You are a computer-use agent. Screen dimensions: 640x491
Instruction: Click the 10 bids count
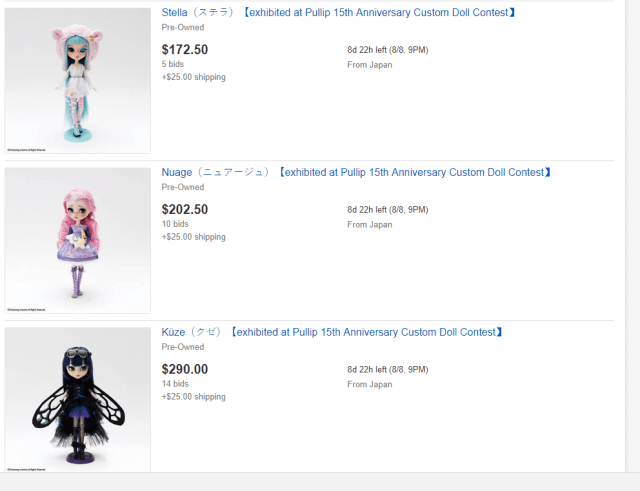click(175, 224)
